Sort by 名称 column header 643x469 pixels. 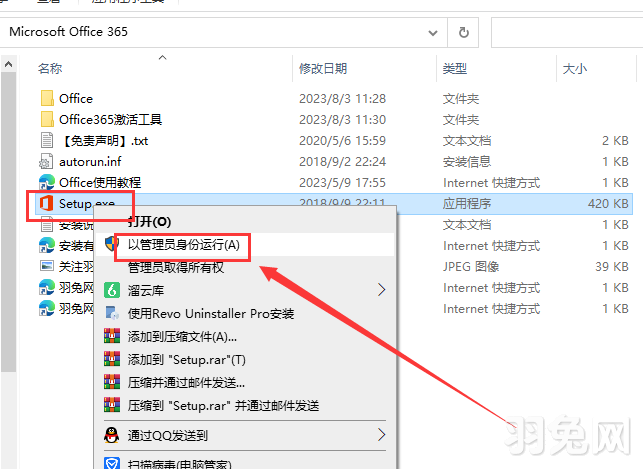coord(50,68)
